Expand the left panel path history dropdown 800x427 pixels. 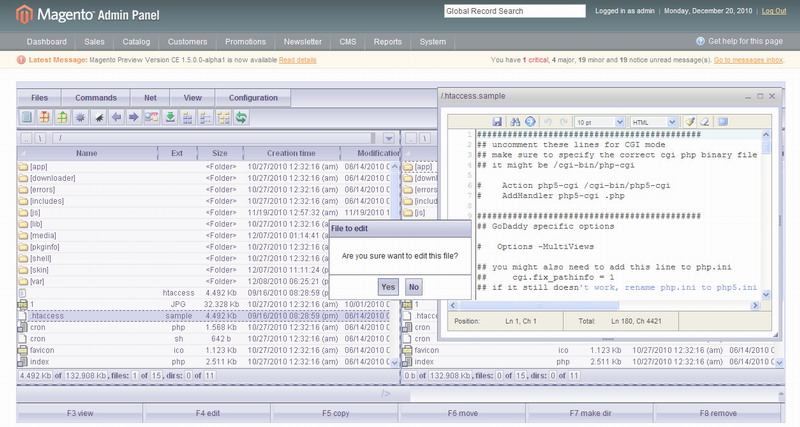(389, 138)
